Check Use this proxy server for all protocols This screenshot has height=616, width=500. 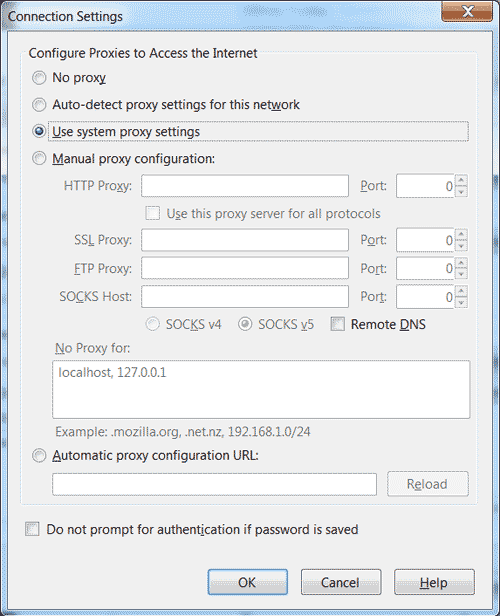pyautogui.click(x=153, y=213)
